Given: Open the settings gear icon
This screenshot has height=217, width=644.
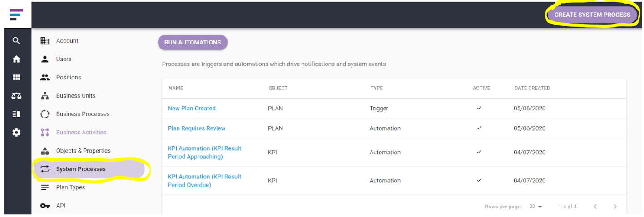Looking at the screenshot, I should click(x=16, y=133).
